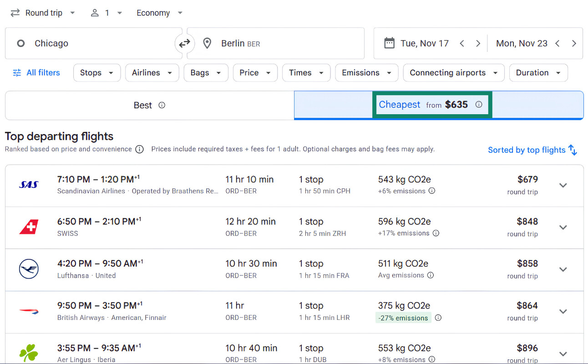The width and height of the screenshot is (588, 364).
Task: Edit the Berlin BER destination field
Action: pos(276,44)
